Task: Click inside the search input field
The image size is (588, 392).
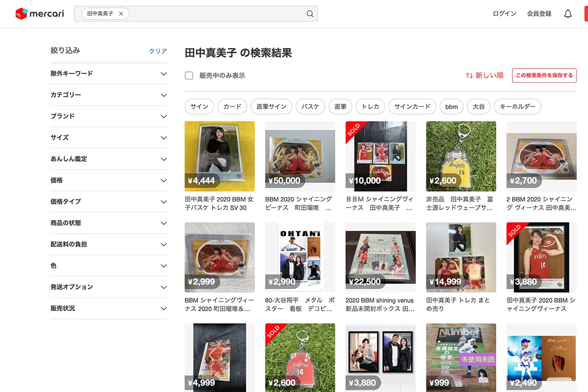Action: pos(216,14)
